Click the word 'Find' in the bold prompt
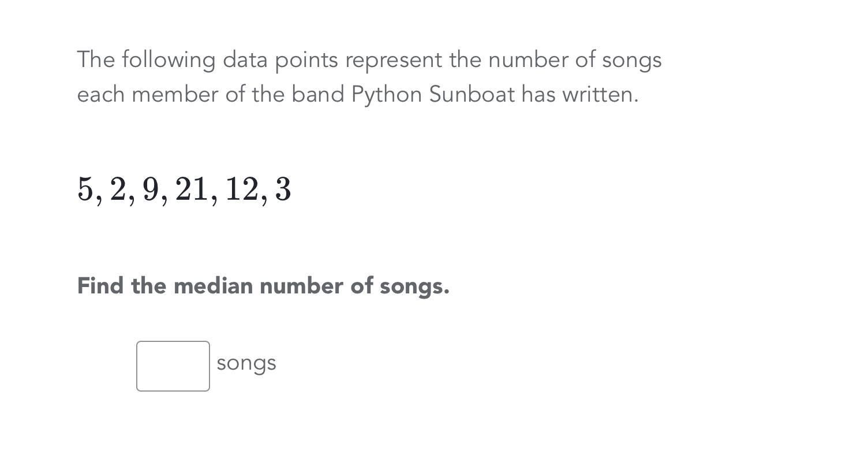Viewport: 868px width, 469px height. [x=100, y=286]
